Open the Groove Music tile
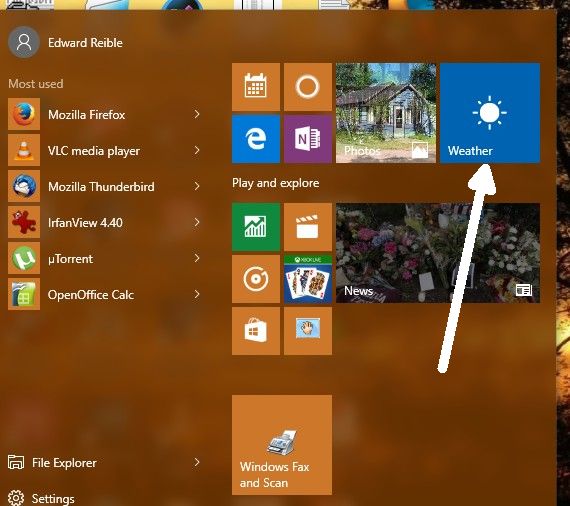 click(x=256, y=279)
